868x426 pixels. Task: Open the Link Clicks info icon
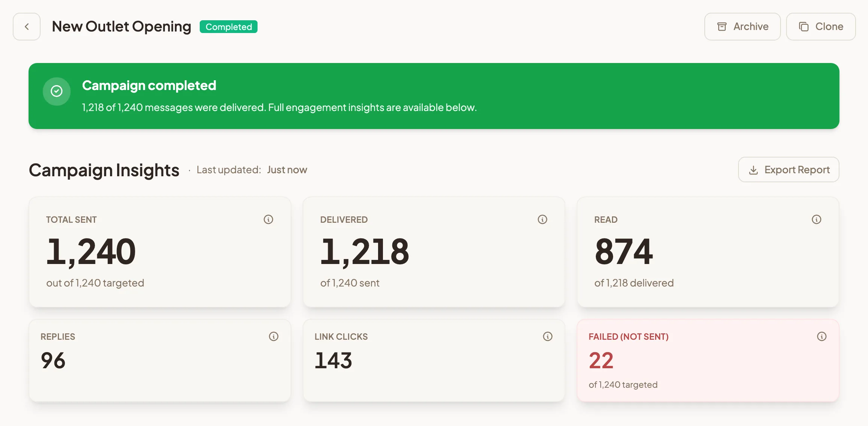548,336
